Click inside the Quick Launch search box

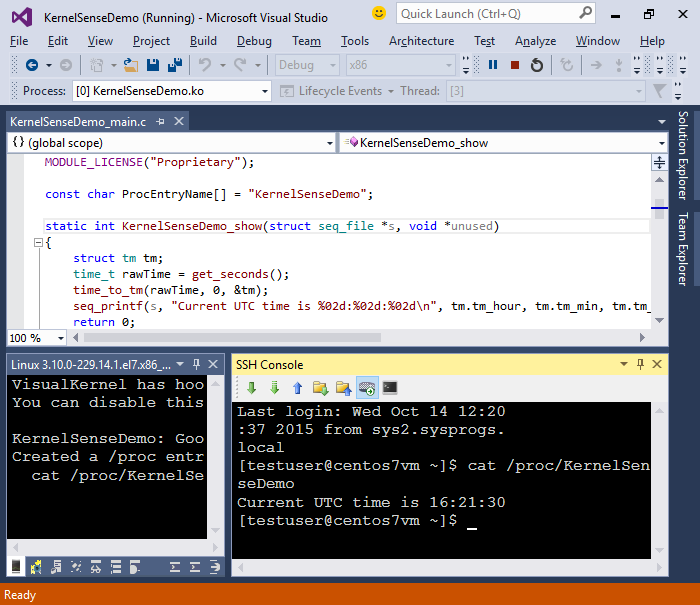click(x=496, y=13)
